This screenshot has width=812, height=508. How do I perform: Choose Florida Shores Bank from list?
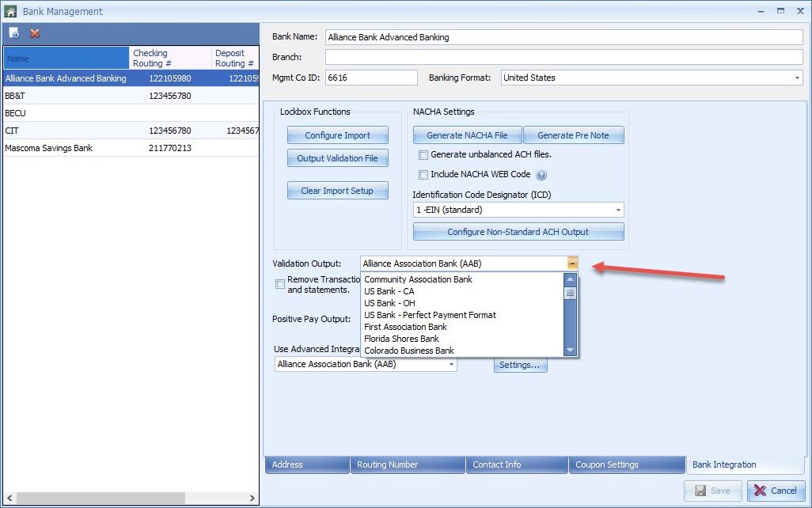coord(401,339)
